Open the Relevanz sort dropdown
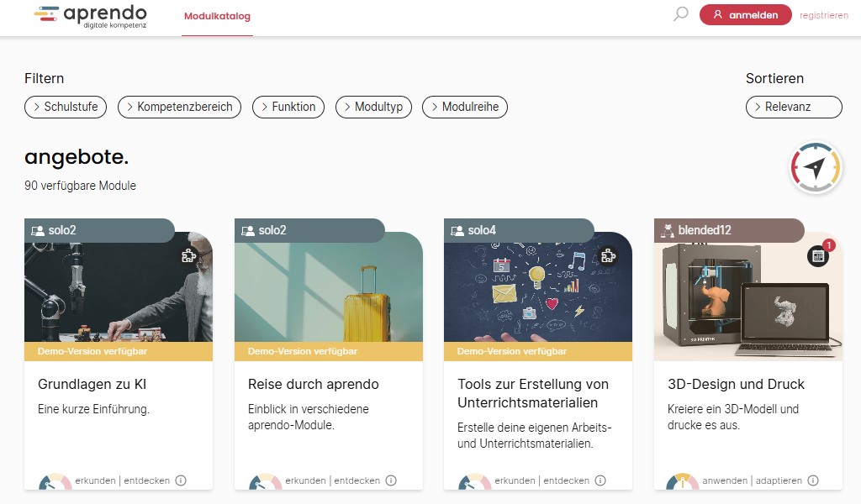The width and height of the screenshot is (861, 504). pyautogui.click(x=793, y=107)
